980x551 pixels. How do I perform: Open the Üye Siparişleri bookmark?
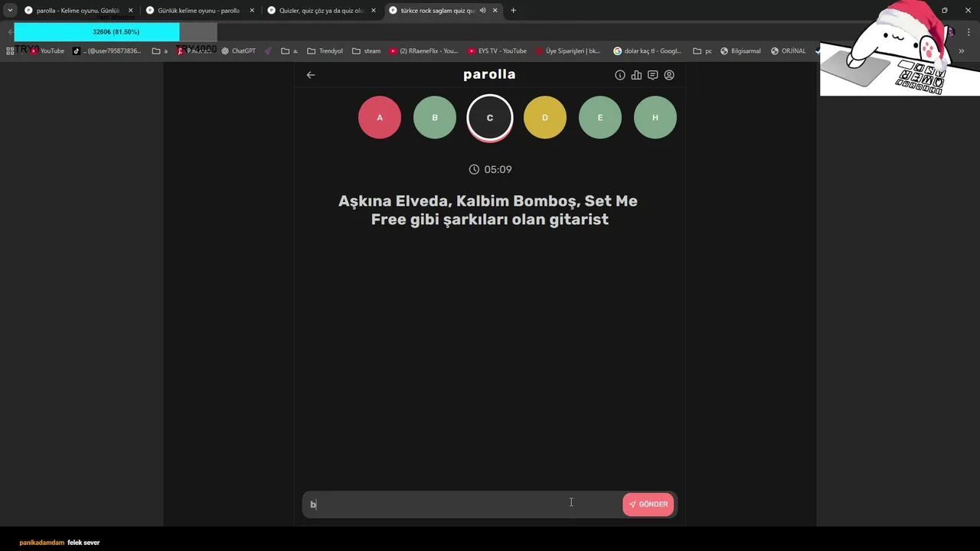(x=567, y=51)
